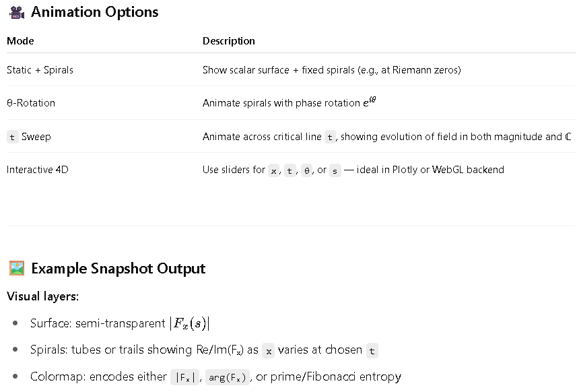Click the Description column header
The width and height of the screenshot is (579, 392).
pos(229,40)
